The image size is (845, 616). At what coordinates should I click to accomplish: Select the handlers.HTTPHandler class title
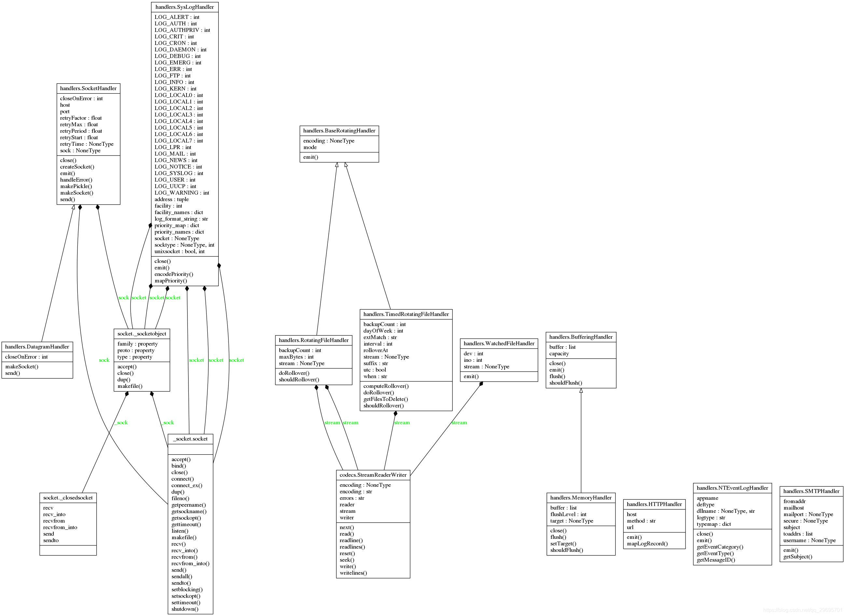pos(655,504)
